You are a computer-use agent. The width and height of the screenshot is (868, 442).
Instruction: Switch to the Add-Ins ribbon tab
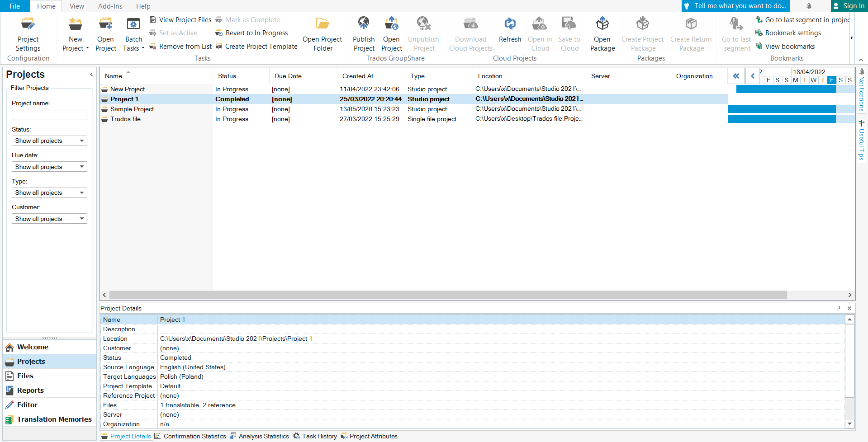click(x=110, y=6)
